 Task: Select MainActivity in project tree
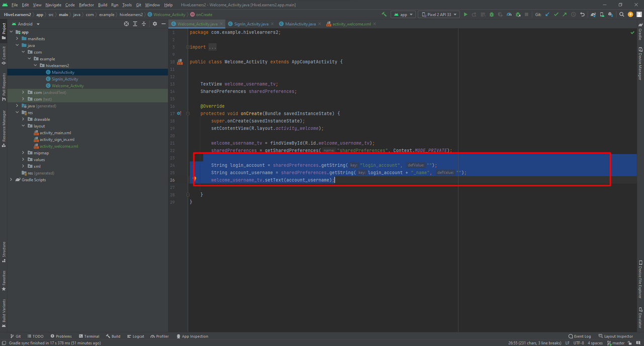(63, 73)
